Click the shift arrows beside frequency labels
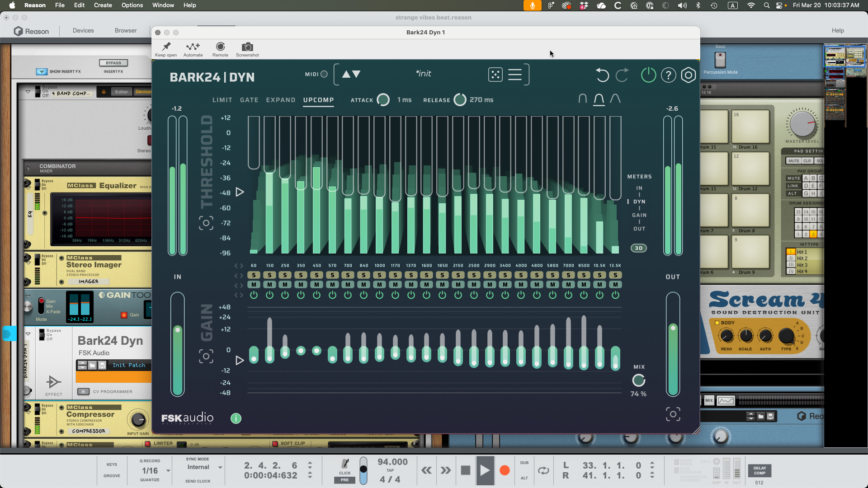Image resolution: width=868 pixels, height=488 pixels. 239,266
